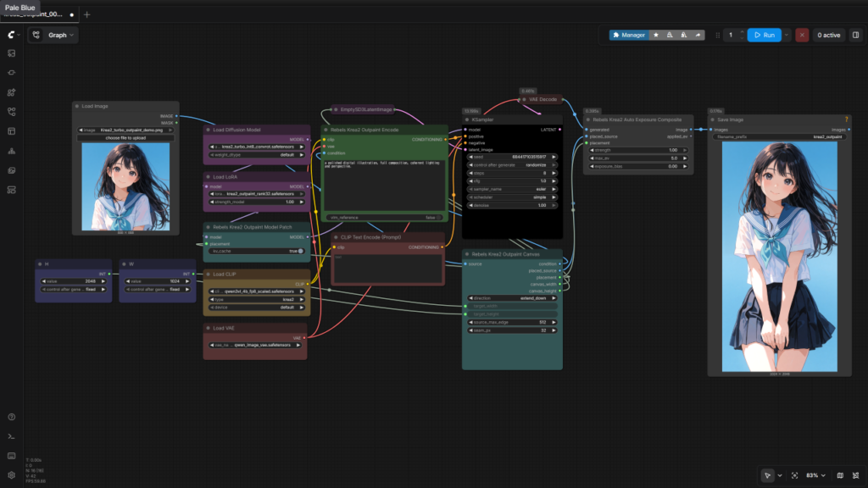Collapse the Load CLIP node via its dot

[209, 274]
